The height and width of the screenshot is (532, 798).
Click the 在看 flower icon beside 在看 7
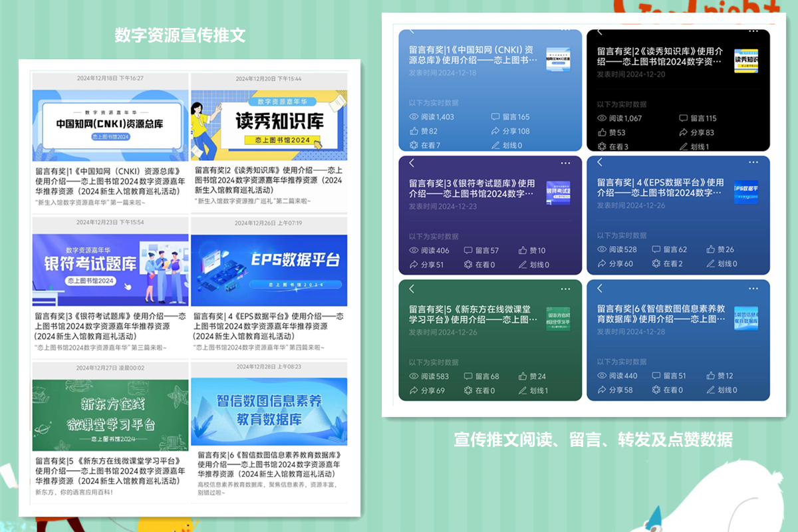tap(414, 145)
